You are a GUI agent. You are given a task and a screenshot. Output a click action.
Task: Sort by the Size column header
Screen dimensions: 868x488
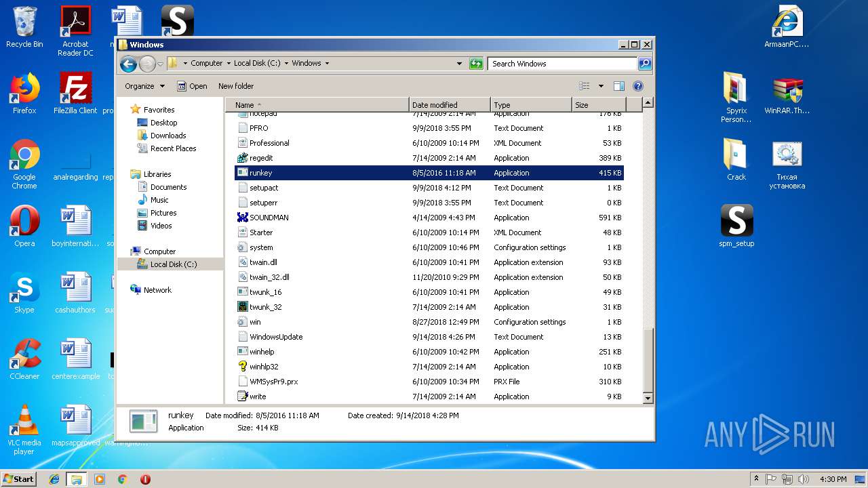click(599, 105)
